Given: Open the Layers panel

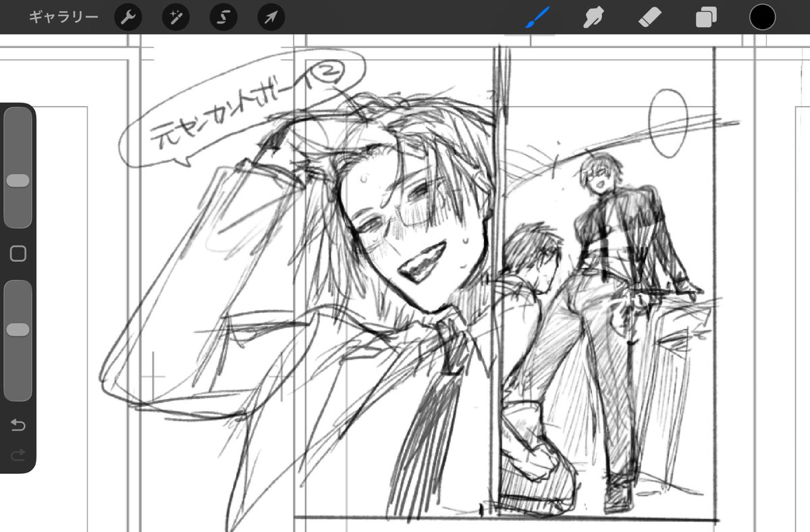Looking at the screenshot, I should click(x=706, y=18).
